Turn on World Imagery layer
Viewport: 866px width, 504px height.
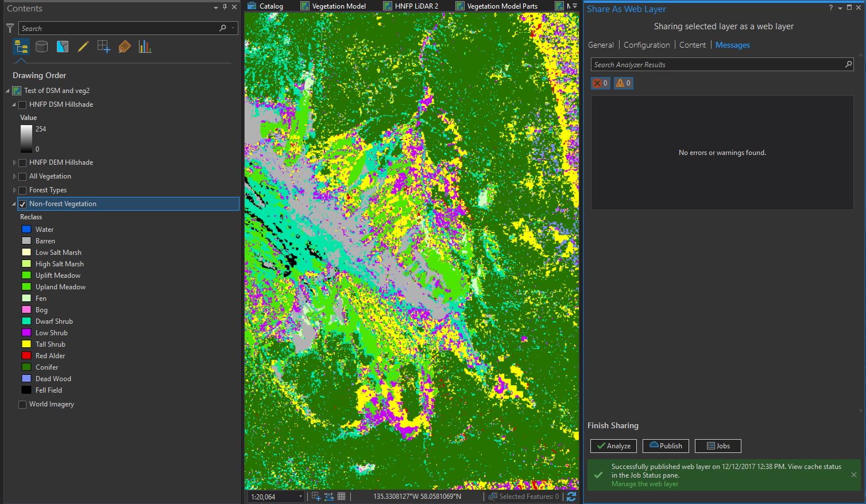coord(22,404)
